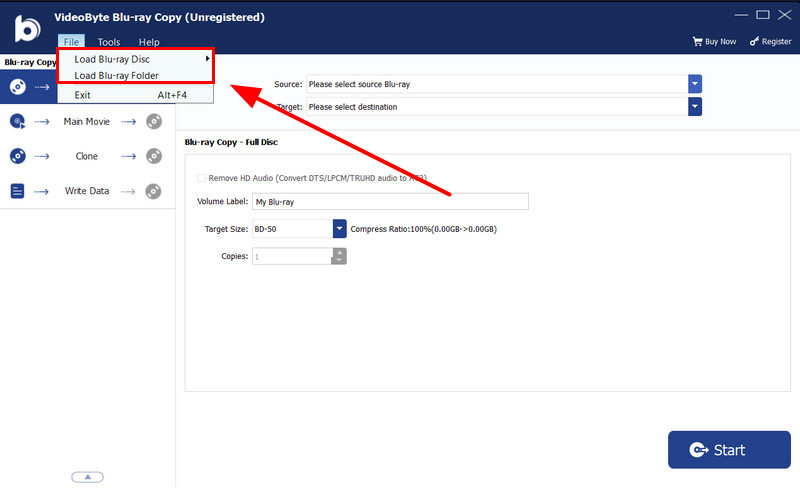Click the Start button arrow icon

(698, 450)
